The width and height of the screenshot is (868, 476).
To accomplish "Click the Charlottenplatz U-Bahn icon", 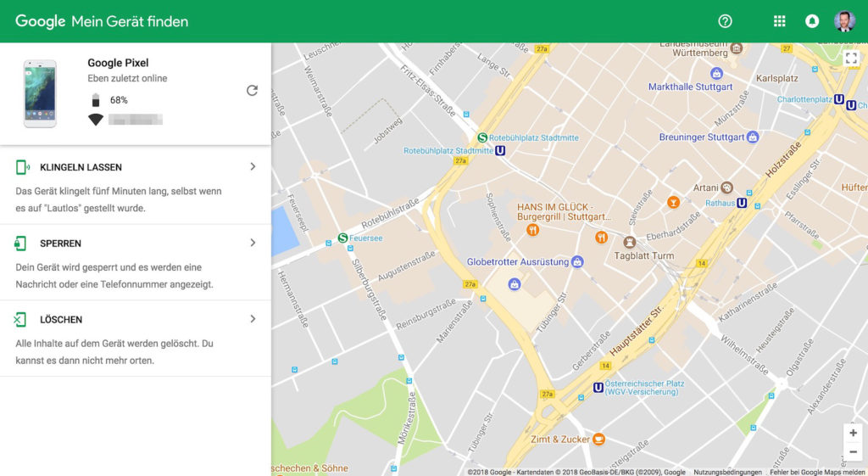I will click(x=838, y=99).
